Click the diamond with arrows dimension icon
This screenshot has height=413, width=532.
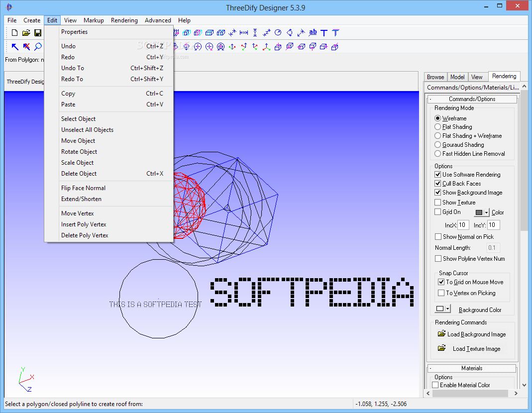point(290,32)
